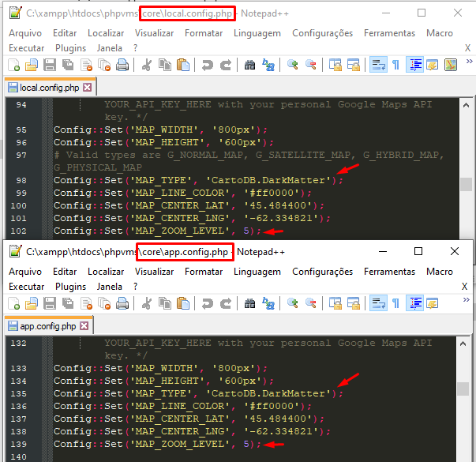Click Open file icon in app.config.php window
The image size is (476, 462).
click(x=32, y=303)
